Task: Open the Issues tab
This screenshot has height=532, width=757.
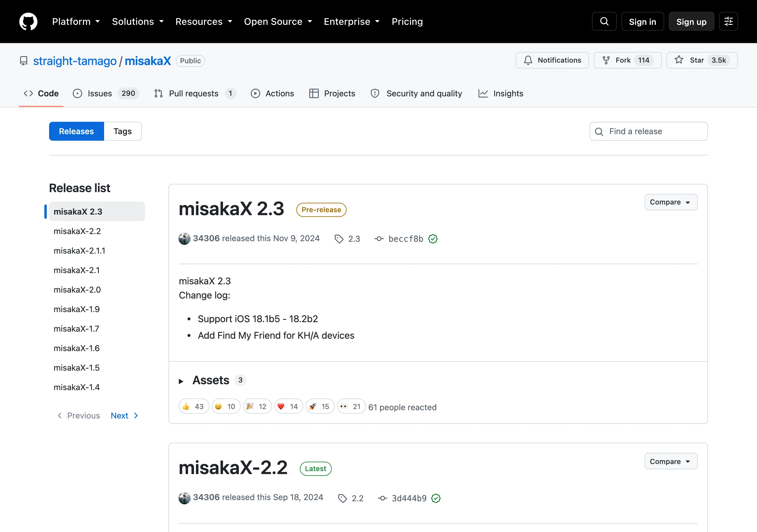Action: [106, 93]
